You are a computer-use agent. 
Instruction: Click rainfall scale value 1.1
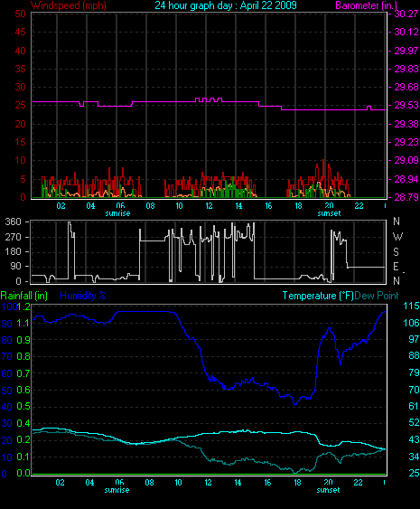[23, 323]
